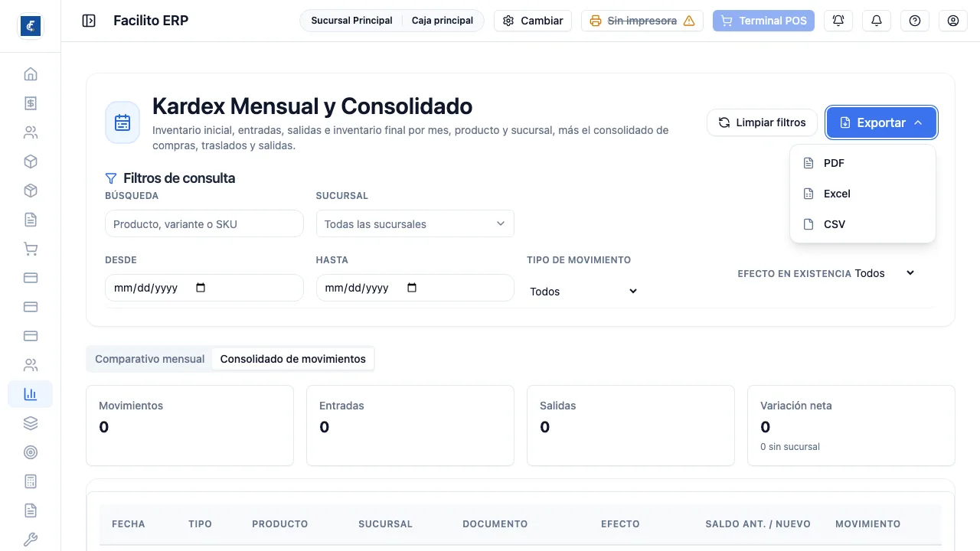Viewport: 980px width, 551px height.
Task: Open the ringing bell alerts icon
Action: (x=838, y=21)
